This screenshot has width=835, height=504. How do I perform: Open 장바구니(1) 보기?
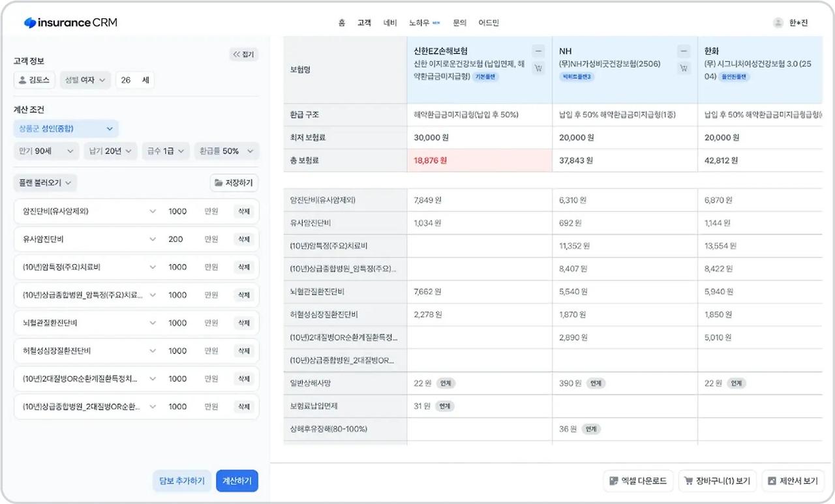pyautogui.click(x=718, y=481)
